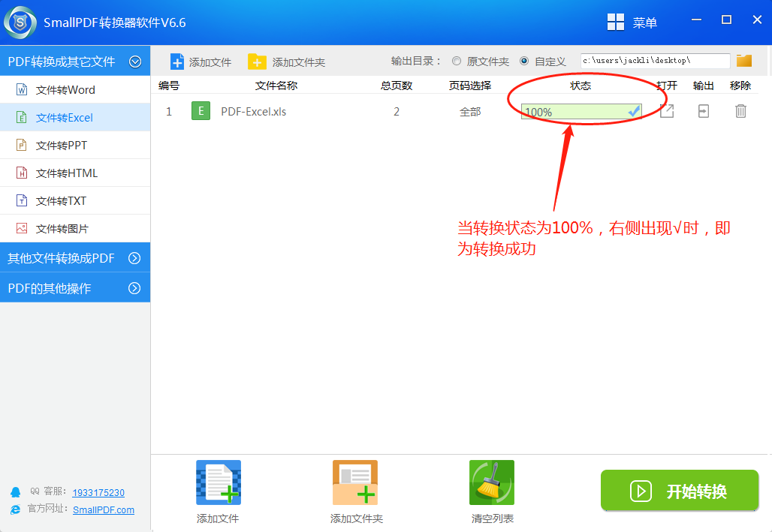Viewport: 772px width, 532px height.
Task: Select the PDF-Excel.xls file name
Action: coord(254,112)
